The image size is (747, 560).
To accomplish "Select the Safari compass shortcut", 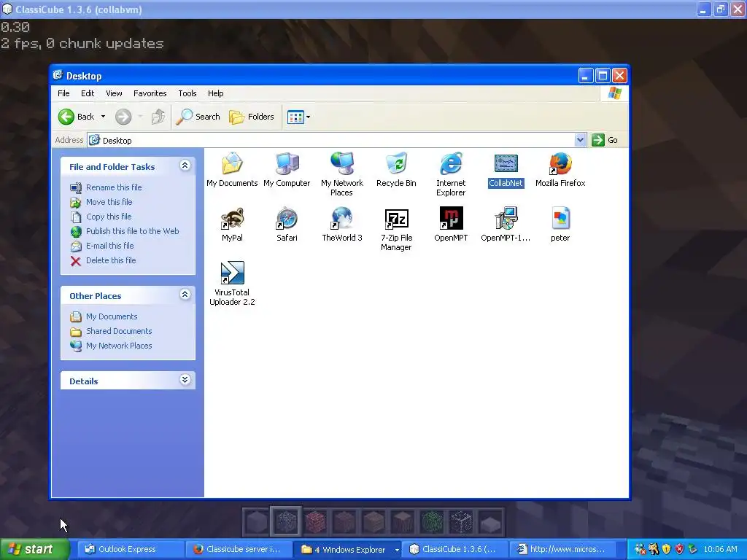I will tap(287, 225).
